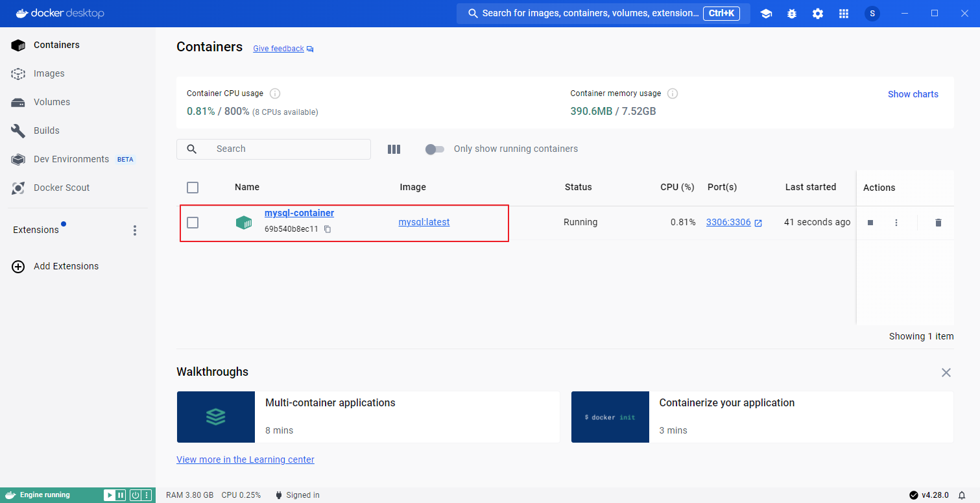The width and height of the screenshot is (980, 503).
Task: Sort by CPU (%) column header
Action: tap(677, 187)
